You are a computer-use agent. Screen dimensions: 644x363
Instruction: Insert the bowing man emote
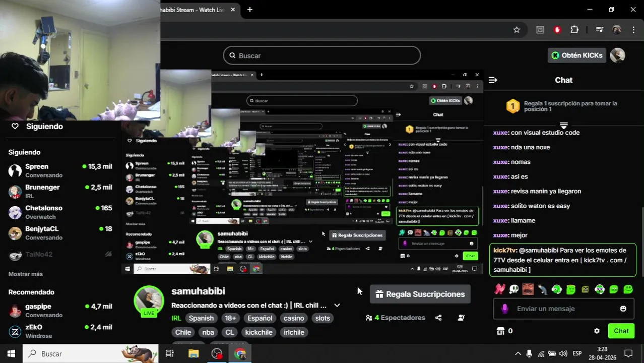point(542,289)
